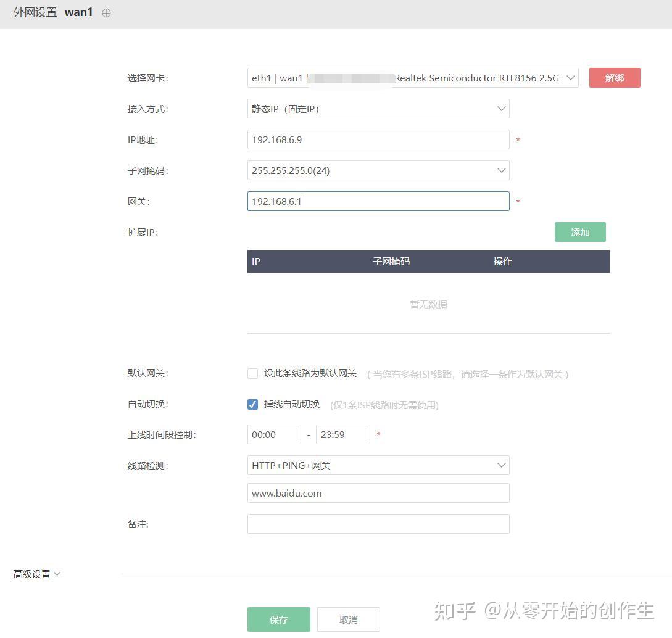Click the ⊕ icon to add a new WAN line
The width and height of the screenshot is (672, 638).
pyautogui.click(x=106, y=12)
